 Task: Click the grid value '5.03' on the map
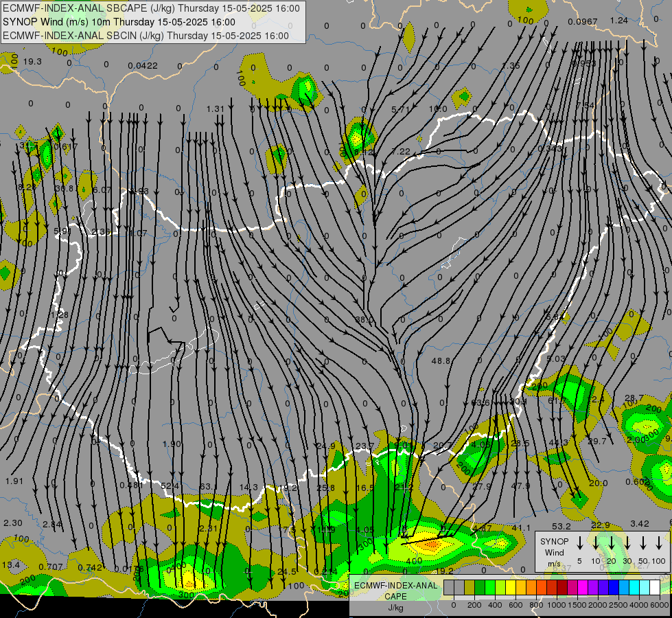[x=556, y=358]
